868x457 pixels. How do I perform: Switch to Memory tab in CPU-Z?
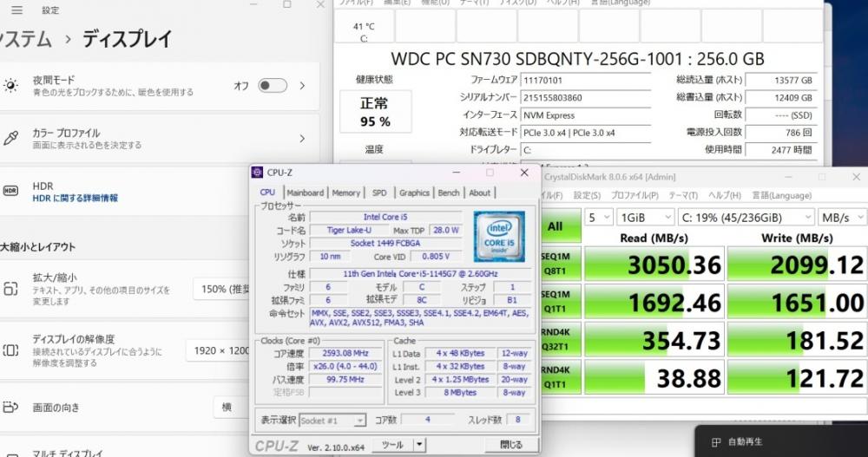point(346,193)
